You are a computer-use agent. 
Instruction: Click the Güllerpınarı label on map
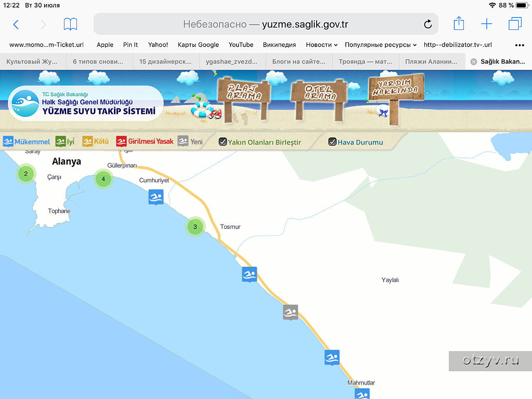122,165
